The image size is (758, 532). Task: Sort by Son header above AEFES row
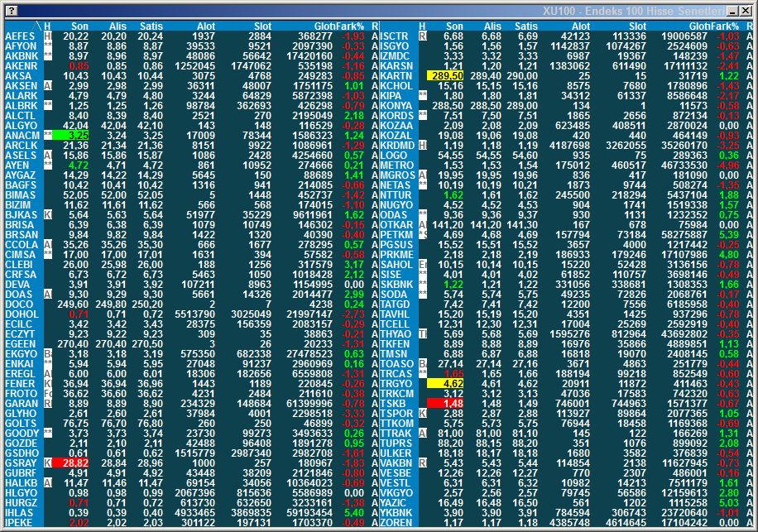click(79, 26)
